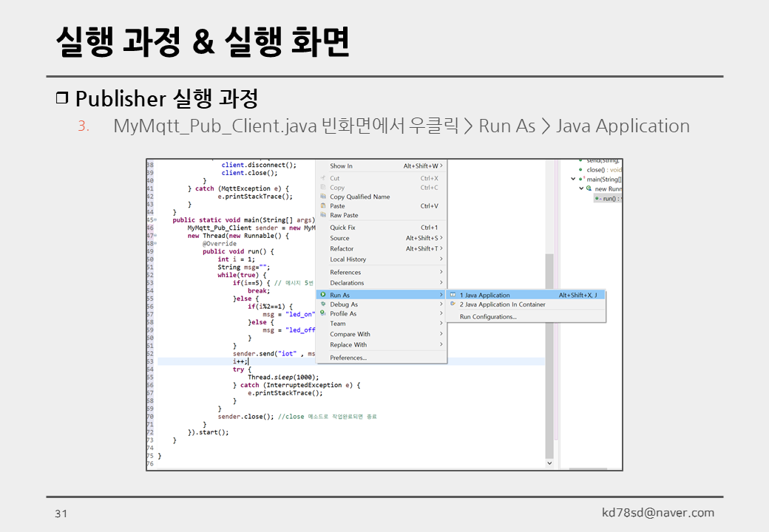Click the close() method icon in Outline
769x532 pixels.
point(580,169)
